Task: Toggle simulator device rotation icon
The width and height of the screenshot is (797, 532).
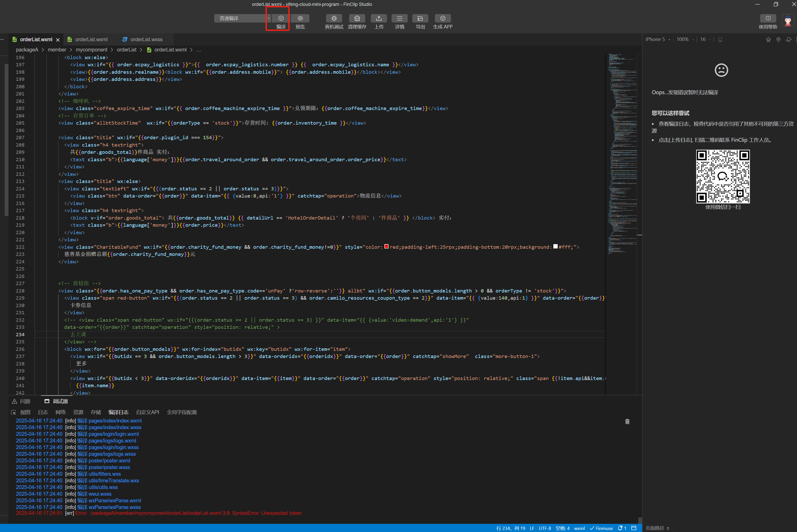Action: tap(788, 40)
